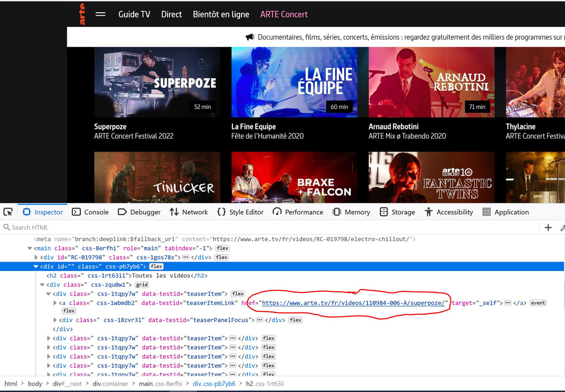The image size is (565, 392).
Task: Toggle flex badge on the expanded teaserItem div
Action: click(x=238, y=294)
